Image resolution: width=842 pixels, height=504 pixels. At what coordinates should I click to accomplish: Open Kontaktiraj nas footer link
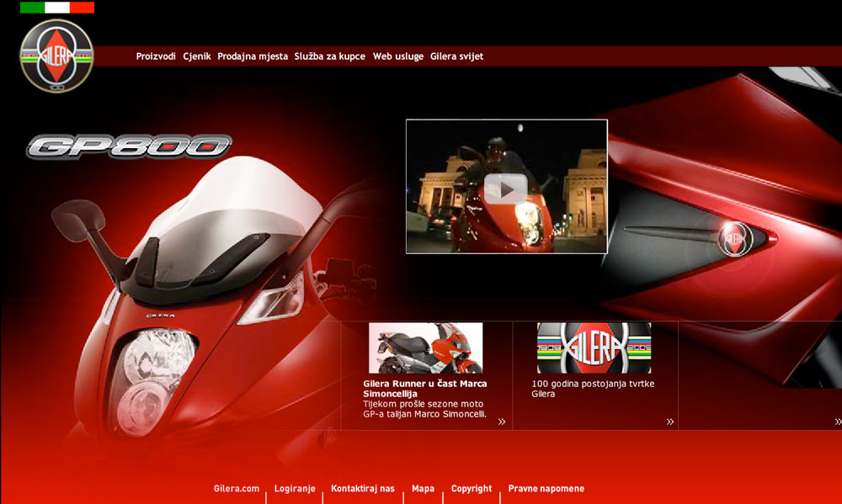click(362, 489)
